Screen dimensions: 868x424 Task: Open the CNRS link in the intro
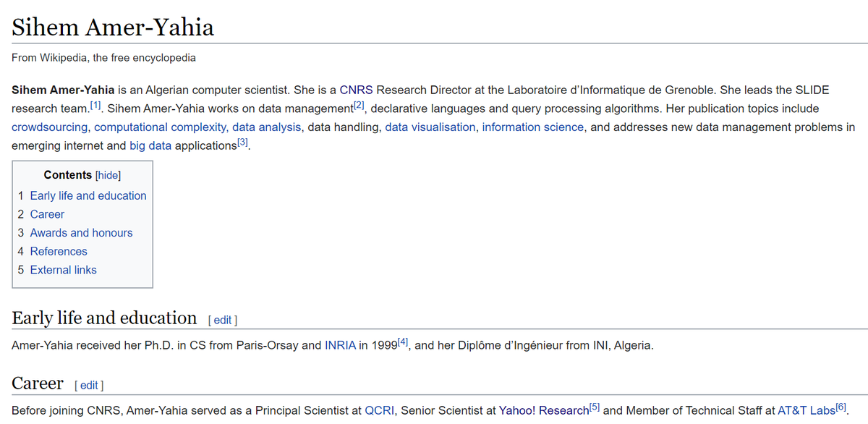(356, 90)
